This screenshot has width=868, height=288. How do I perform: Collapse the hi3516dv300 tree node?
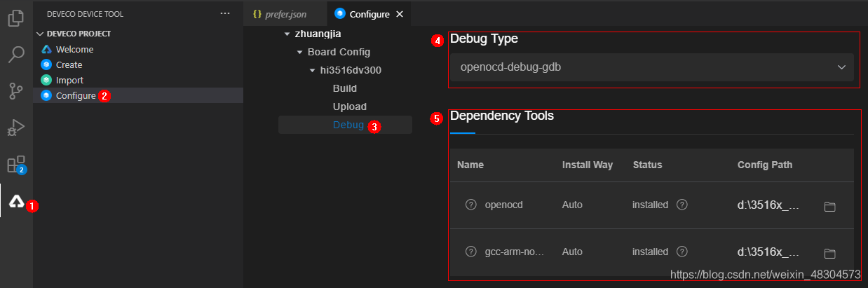tap(313, 70)
